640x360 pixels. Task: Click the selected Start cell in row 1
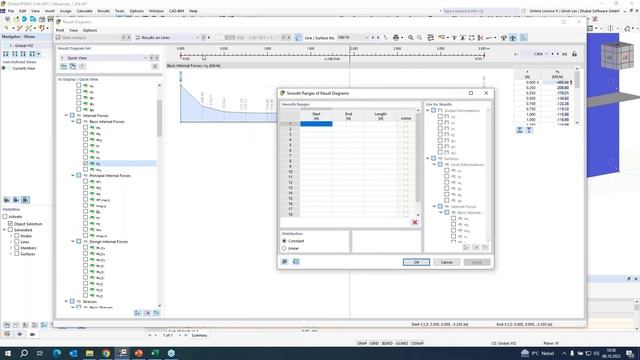pos(316,124)
